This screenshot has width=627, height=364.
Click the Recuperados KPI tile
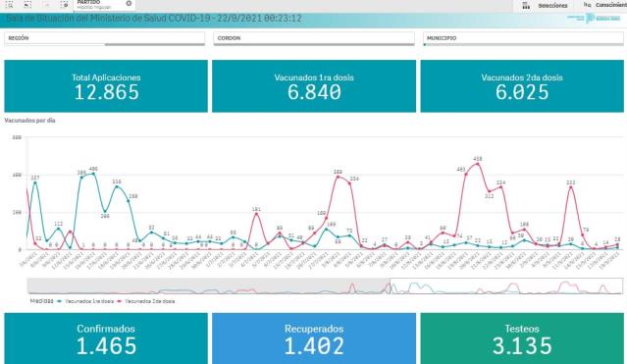314,338
